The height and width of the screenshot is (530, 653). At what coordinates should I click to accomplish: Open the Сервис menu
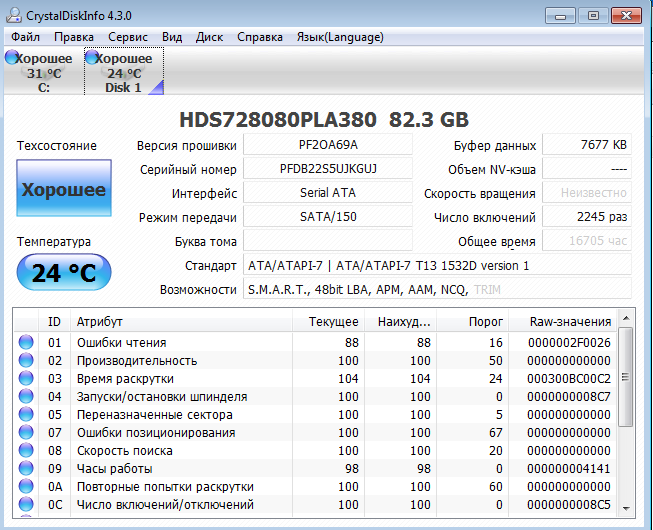click(128, 37)
